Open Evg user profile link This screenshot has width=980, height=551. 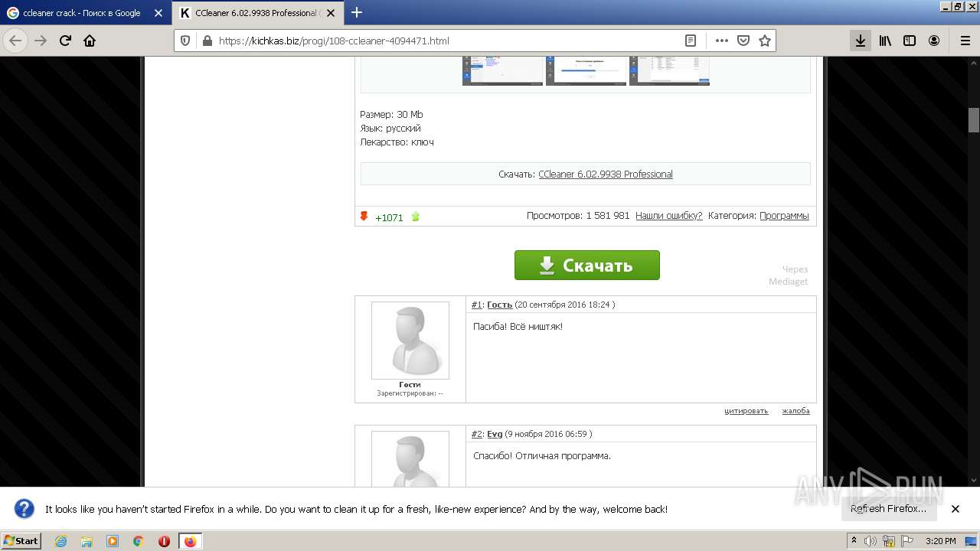(x=495, y=434)
